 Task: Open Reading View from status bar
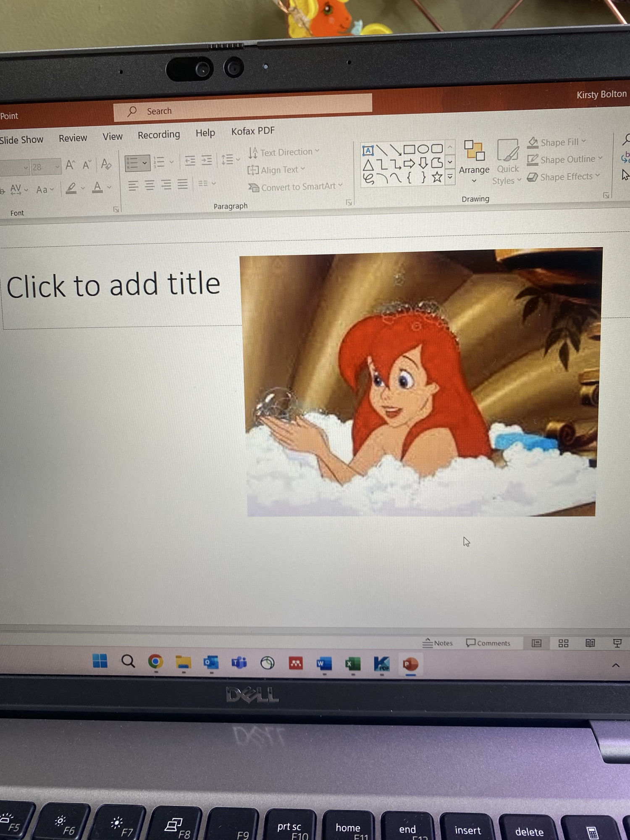coord(590,643)
